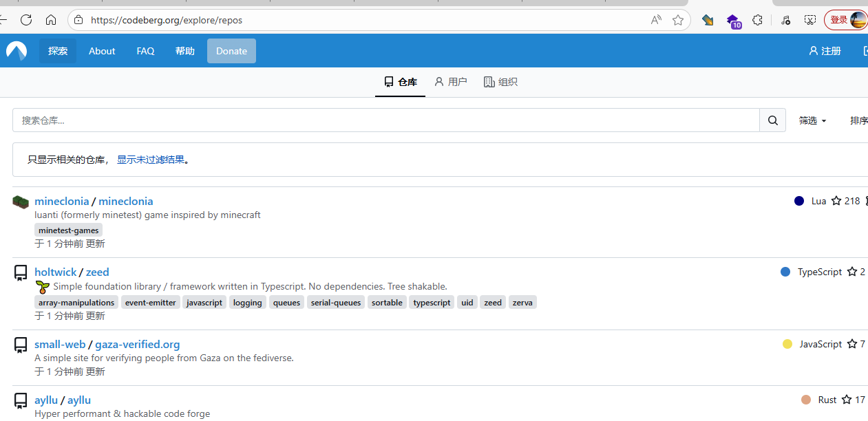
Task: Click the browser refresh icon
Action: point(26,20)
